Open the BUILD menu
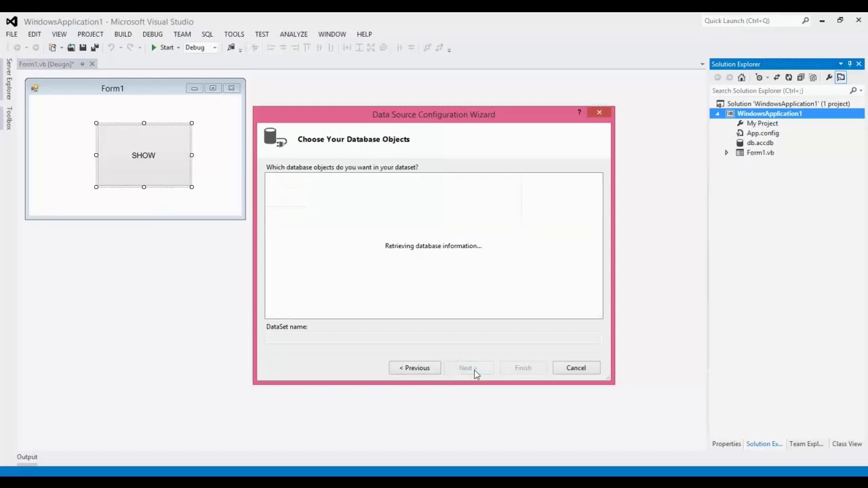The width and height of the screenshot is (868, 488). (123, 34)
